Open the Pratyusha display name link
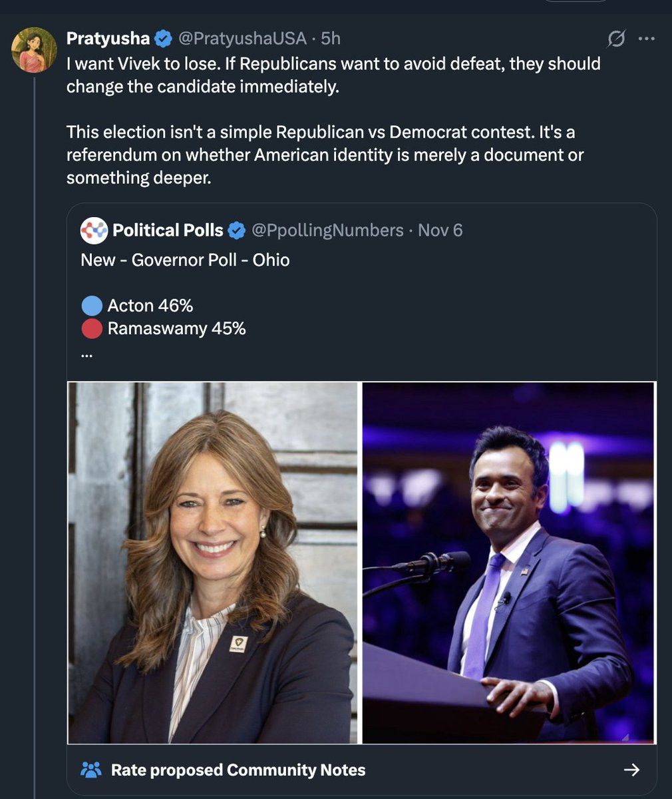The image size is (672, 799). pyautogui.click(x=108, y=39)
